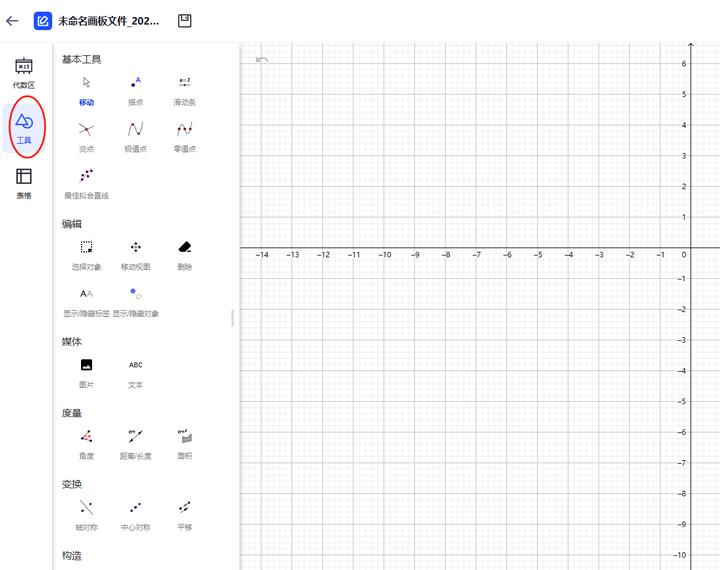Click the 度量 section heading

coord(72,413)
